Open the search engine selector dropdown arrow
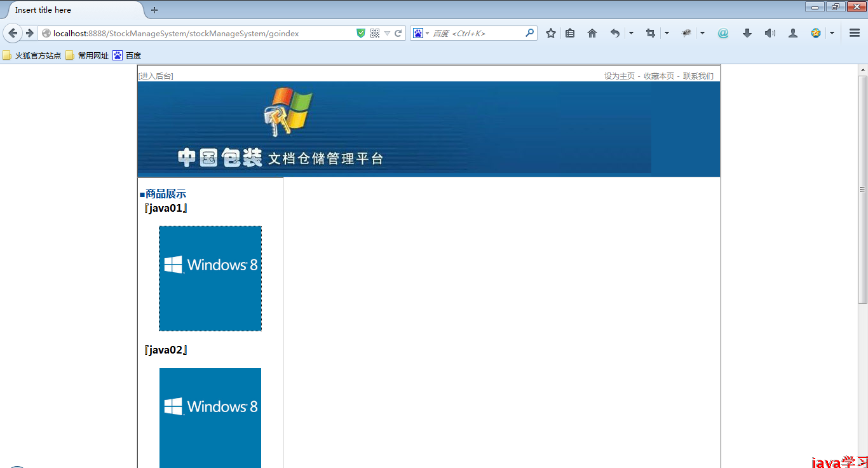Screen dimensions: 868x468 click(428, 34)
